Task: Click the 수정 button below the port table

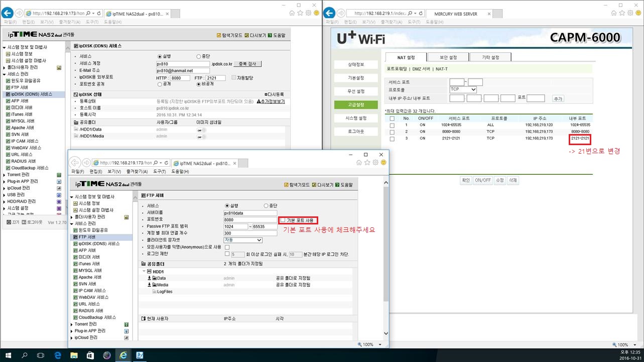Action: coord(499,180)
